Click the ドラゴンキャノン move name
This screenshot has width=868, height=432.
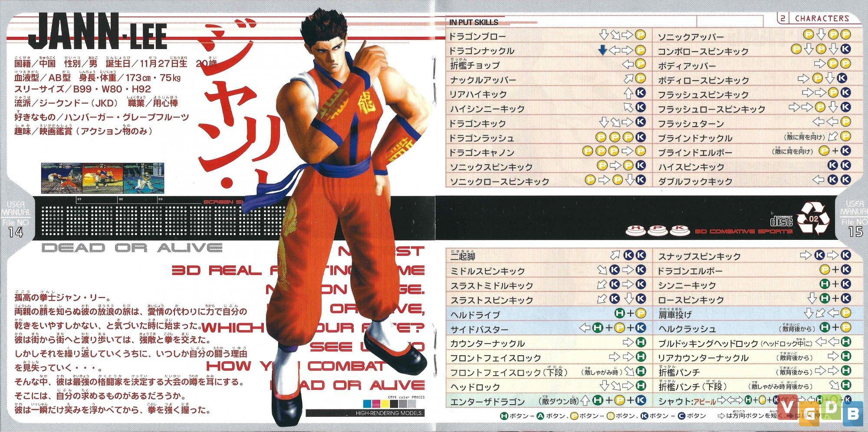(x=482, y=152)
